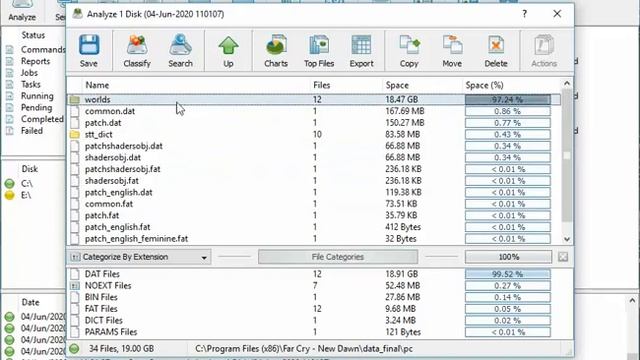
Task: Select shadersobj.dat file
Action: [x=313, y=157]
